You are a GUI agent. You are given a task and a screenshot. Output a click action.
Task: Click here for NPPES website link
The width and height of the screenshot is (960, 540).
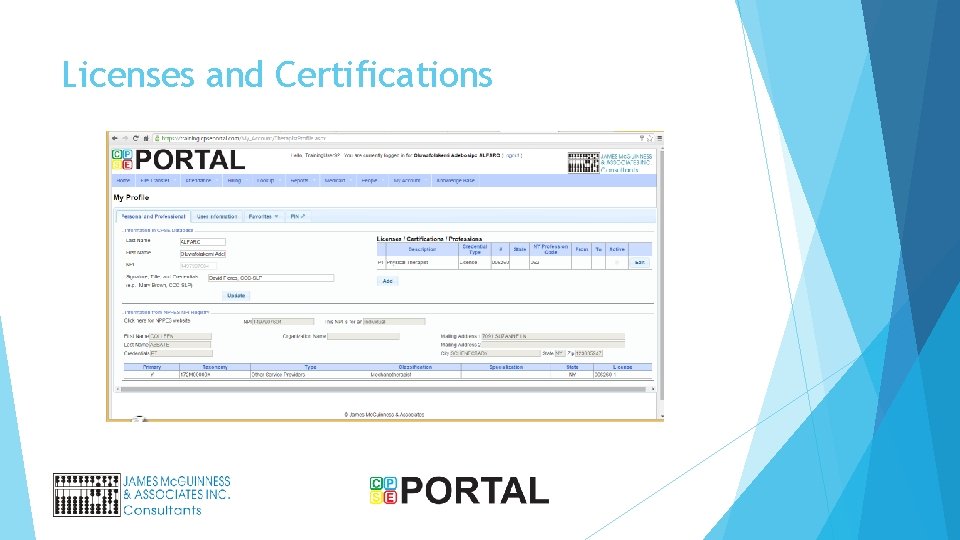pyautogui.click(x=157, y=321)
